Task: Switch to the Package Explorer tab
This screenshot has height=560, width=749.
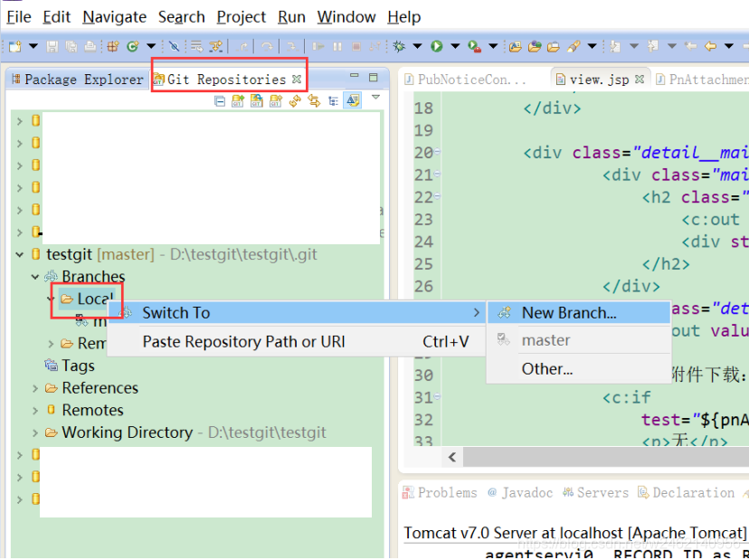Action: tap(78, 80)
